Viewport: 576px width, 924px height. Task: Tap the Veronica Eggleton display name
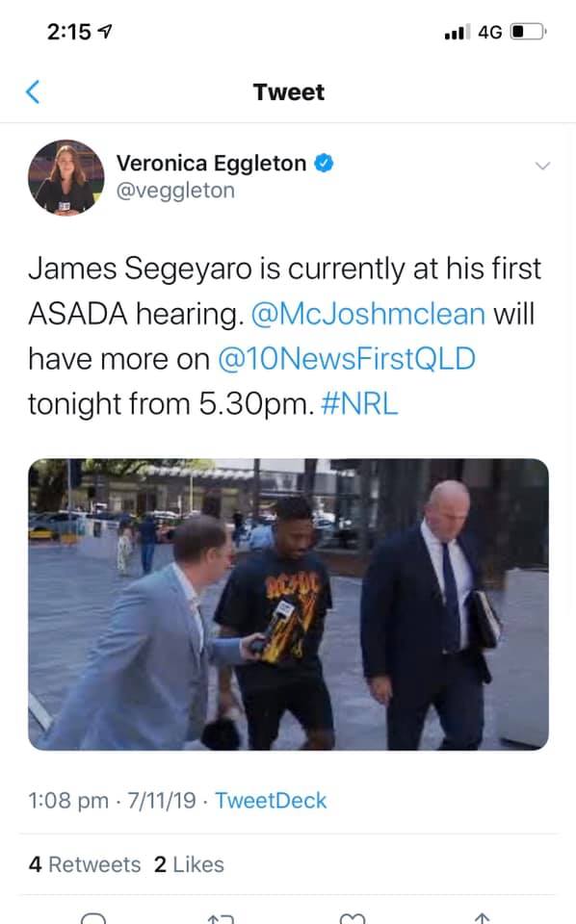click(x=211, y=164)
